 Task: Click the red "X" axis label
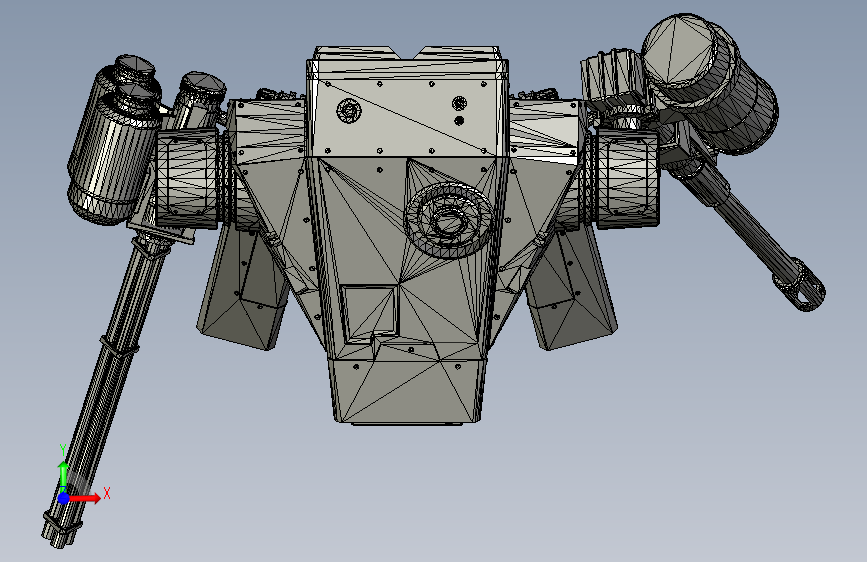click(x=107, y=493)
